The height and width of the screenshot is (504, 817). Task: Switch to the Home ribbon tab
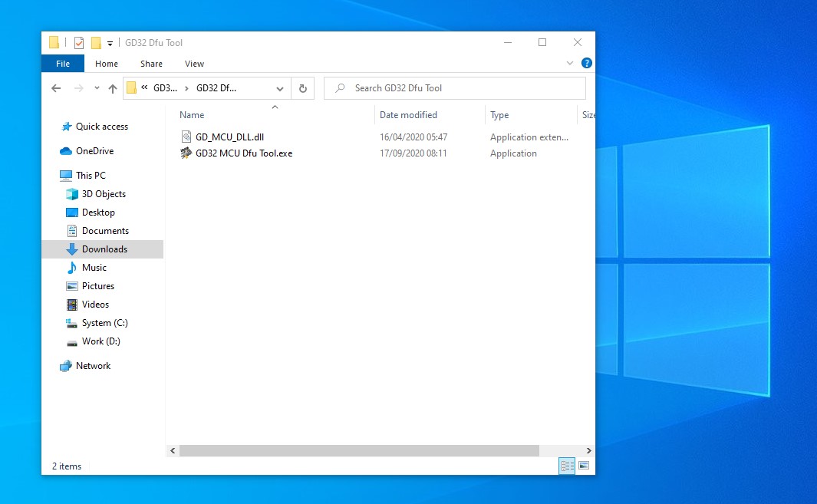(x=107, y=64)
